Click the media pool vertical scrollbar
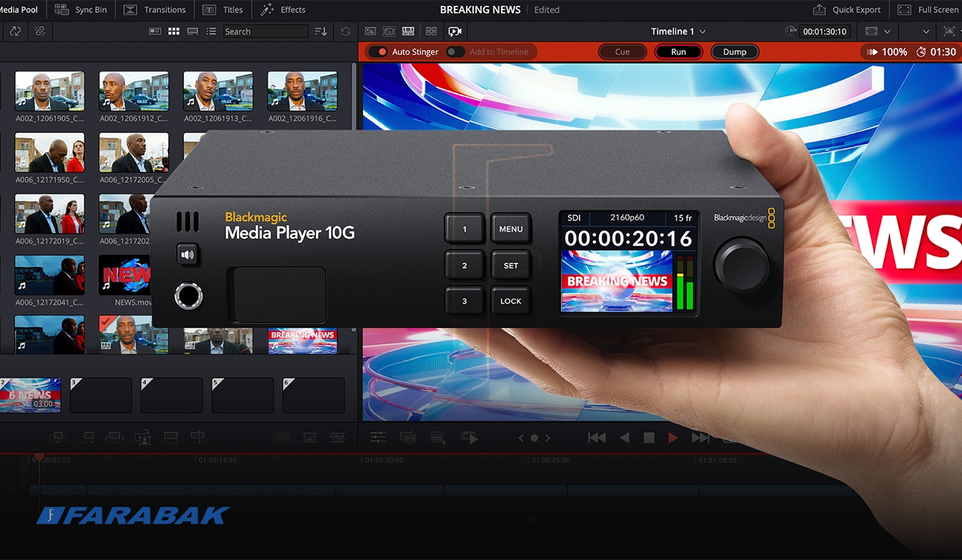Image resolution: width=962 pixels, height=560 pixels. [353, 97]
